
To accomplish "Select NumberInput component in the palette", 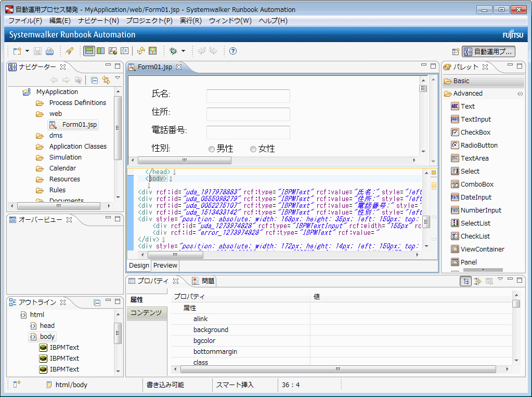I will click(476, 210).
